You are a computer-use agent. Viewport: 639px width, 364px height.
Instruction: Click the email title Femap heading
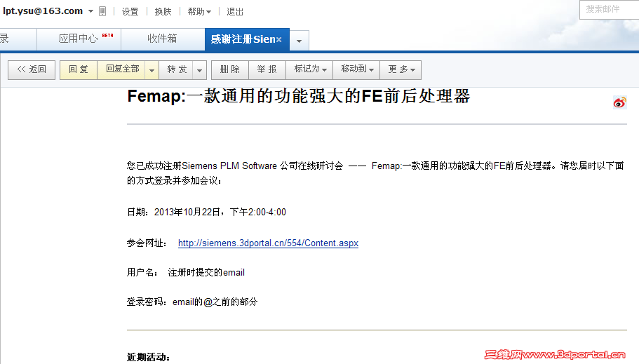[299, 96]
